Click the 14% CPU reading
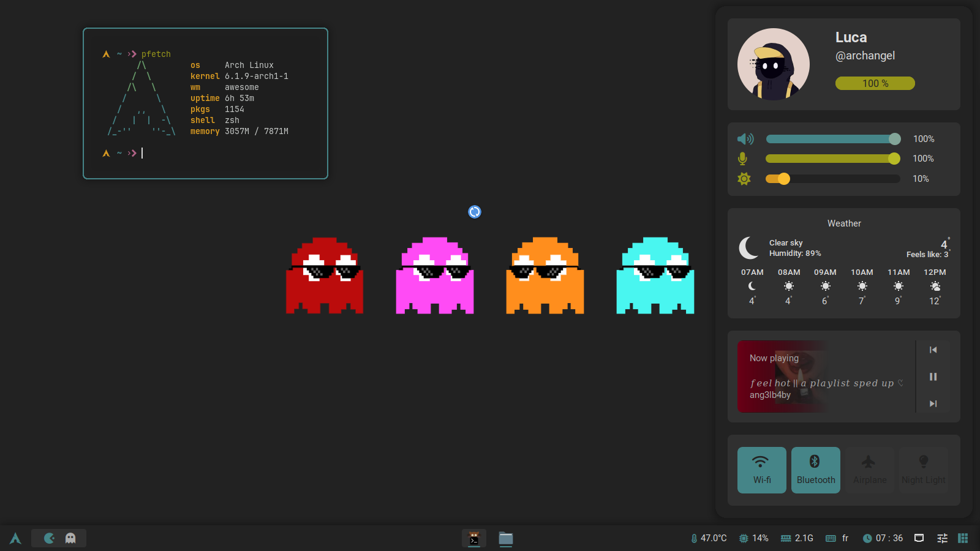 point(760,538)
